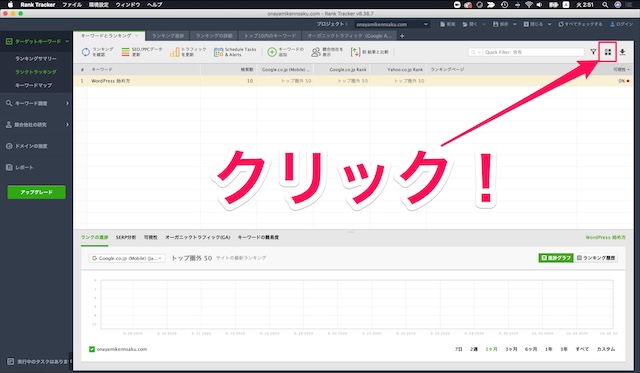Click the 新規 project icon in top bar
640x373 pixels.
[442, 24]
